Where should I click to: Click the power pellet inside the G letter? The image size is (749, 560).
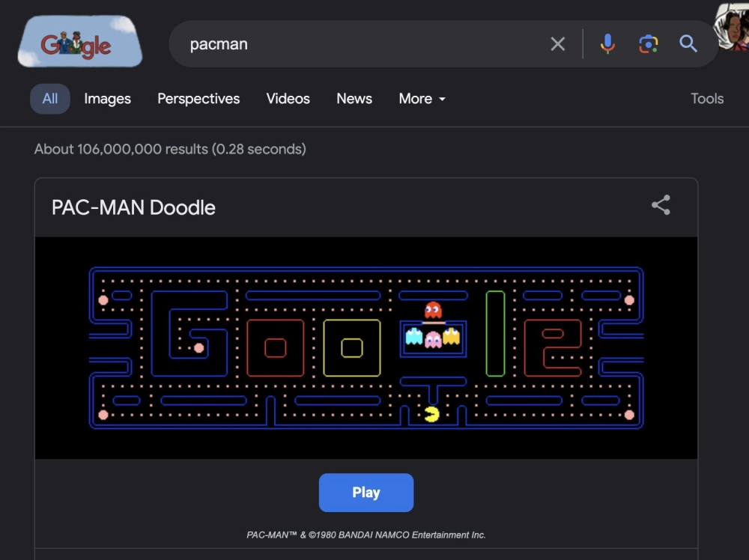tap(199, 348)
